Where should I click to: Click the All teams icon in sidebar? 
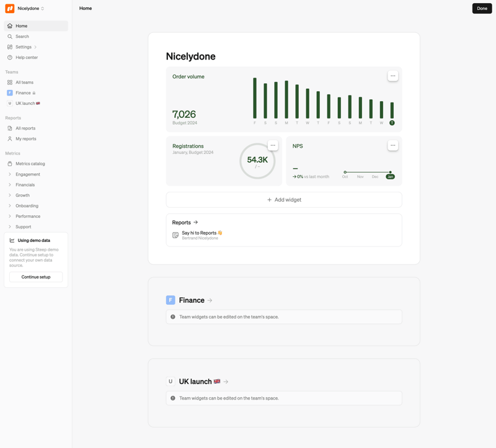click(10, 82)
